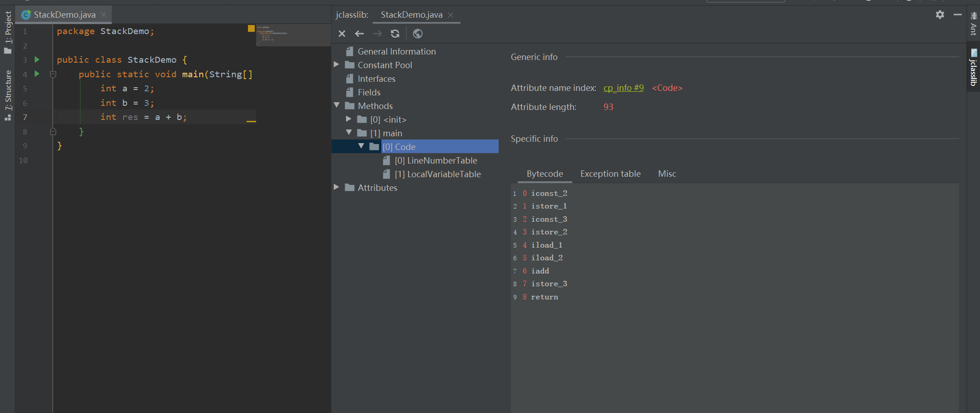Click yellow warning stripe near line 7
Screen dimensions: 980x413
point(251,121)
